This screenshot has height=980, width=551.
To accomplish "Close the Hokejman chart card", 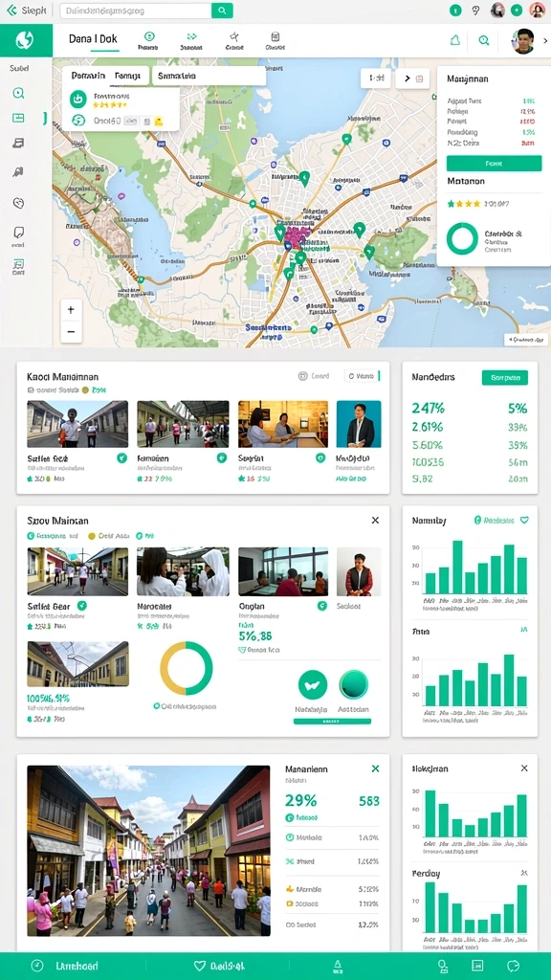I will click(x=524, y=768).
